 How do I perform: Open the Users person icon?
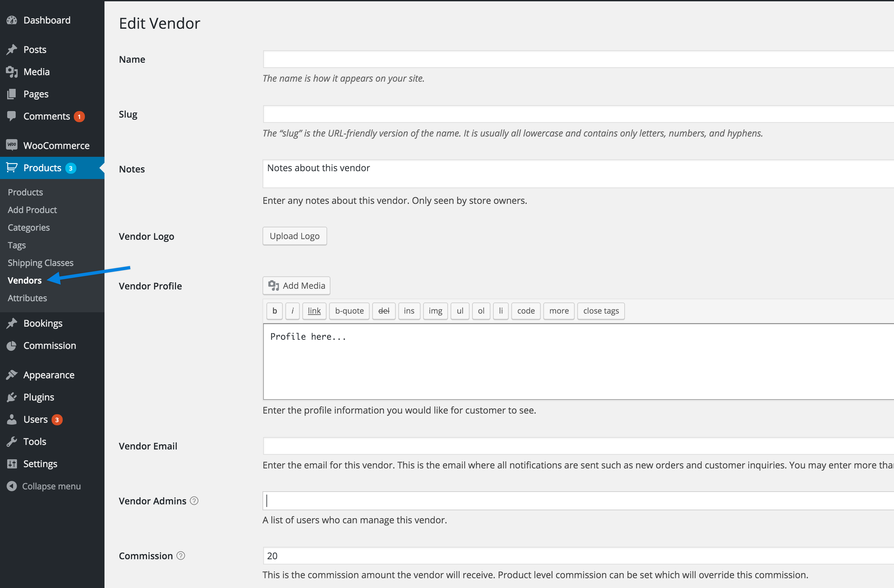12,419
